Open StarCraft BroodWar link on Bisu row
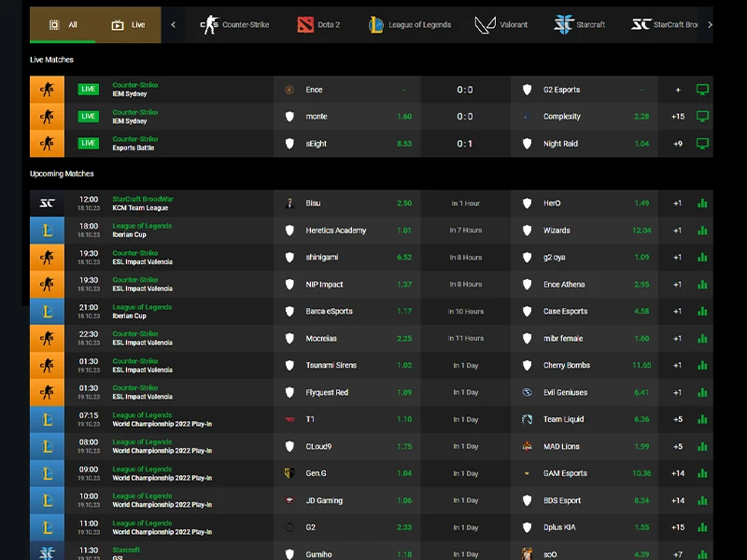The image size is (747, 560). 143,199
